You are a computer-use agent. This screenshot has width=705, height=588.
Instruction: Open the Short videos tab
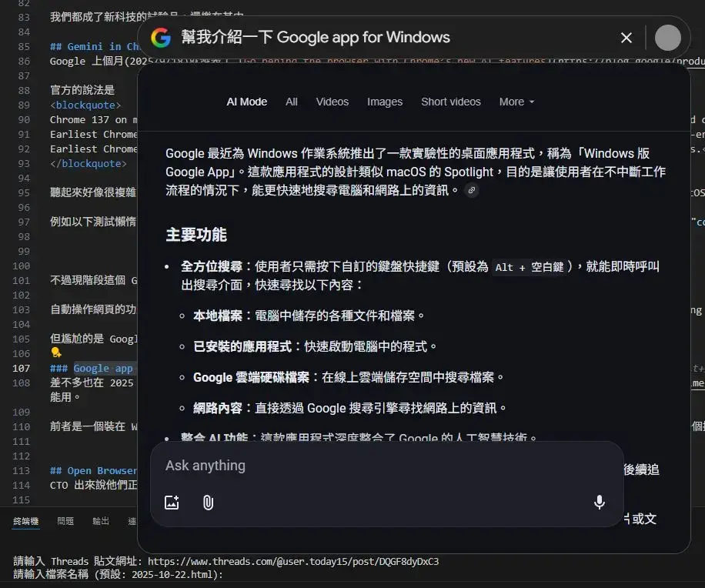click(x=450, y=102)
